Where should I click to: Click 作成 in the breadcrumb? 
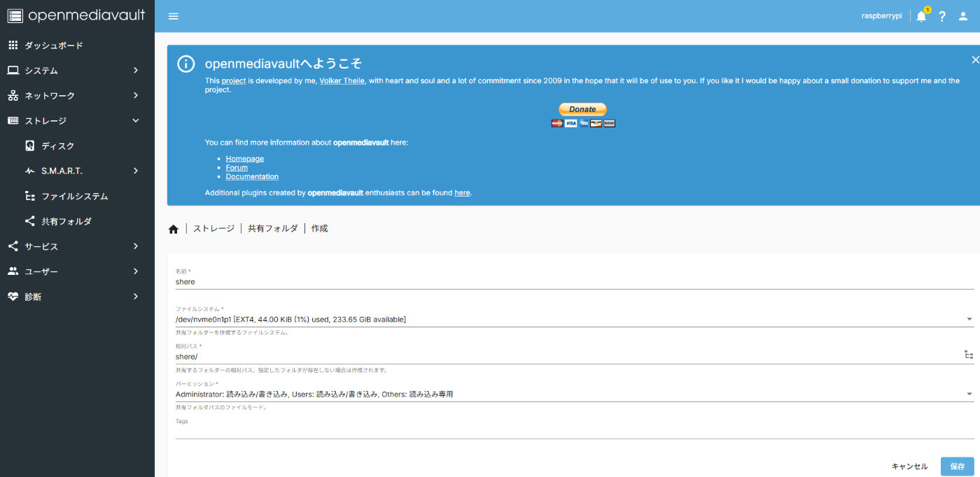[320, 229]
